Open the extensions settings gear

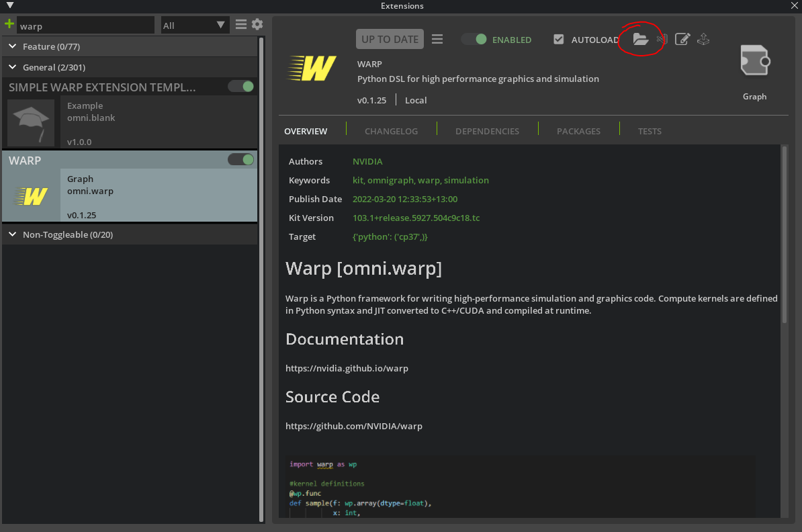coord(257,24)
